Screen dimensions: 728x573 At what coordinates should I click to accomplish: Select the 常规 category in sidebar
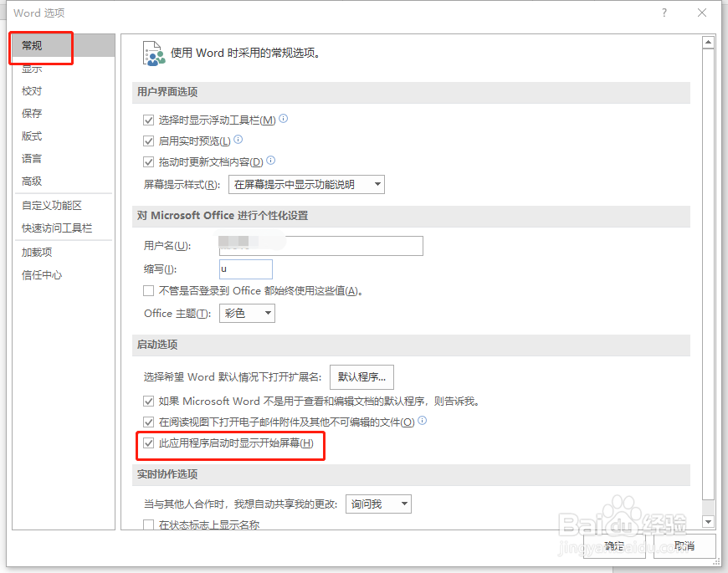pyautogui.click(x=64, y=45)
